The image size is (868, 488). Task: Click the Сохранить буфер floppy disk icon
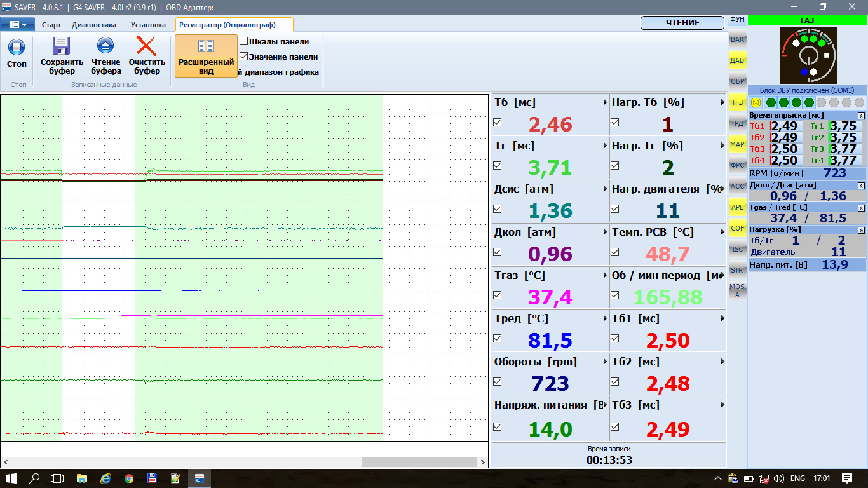[x=62, y=46]
